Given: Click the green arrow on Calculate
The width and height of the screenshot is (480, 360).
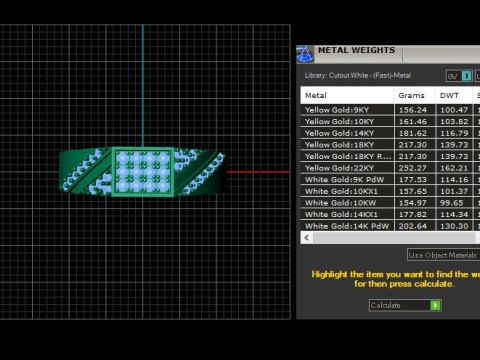Looking at the screenshot, I should point(435,305).
